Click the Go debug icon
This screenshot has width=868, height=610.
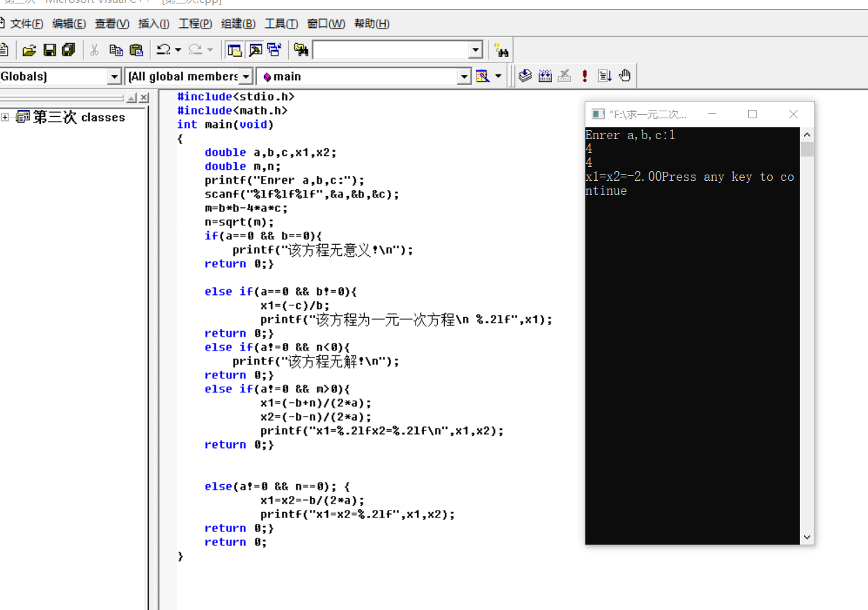pos(604,76)
